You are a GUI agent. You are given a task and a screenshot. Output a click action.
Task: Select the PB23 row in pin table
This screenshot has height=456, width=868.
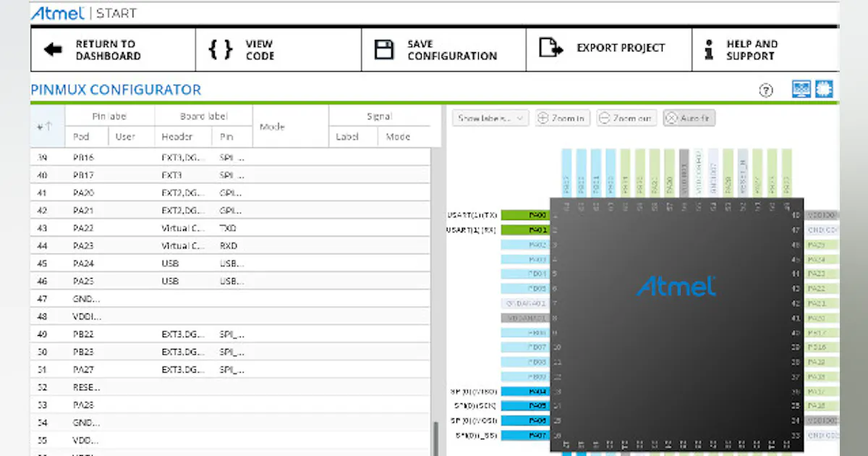click(231, 352)
